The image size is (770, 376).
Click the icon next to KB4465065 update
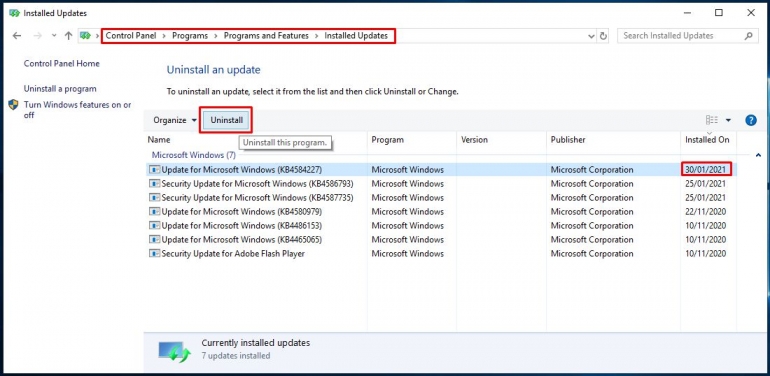(155, 240)
